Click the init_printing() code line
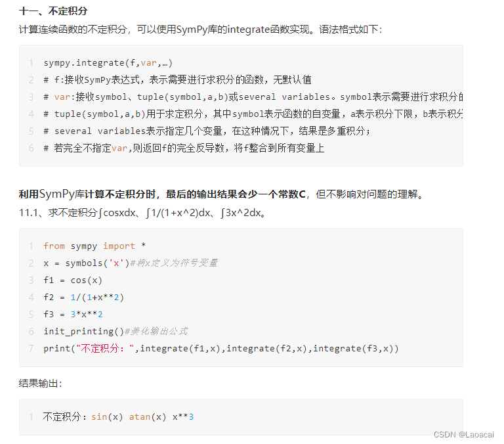 pos(115,332)
